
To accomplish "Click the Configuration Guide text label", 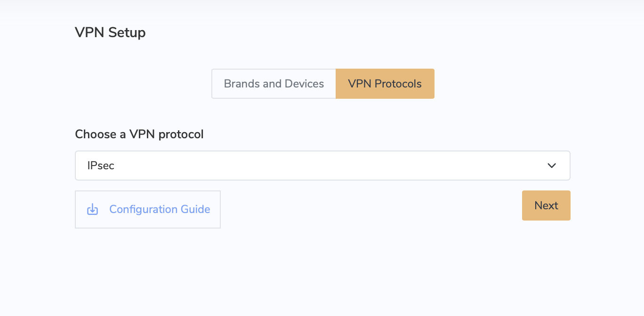I will point(160,210).
